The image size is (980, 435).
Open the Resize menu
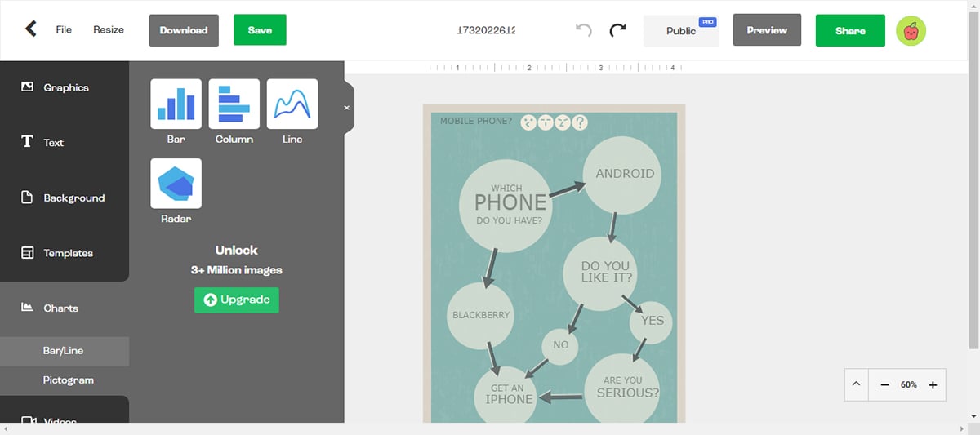pyautogui.click(x=109, y=30)
